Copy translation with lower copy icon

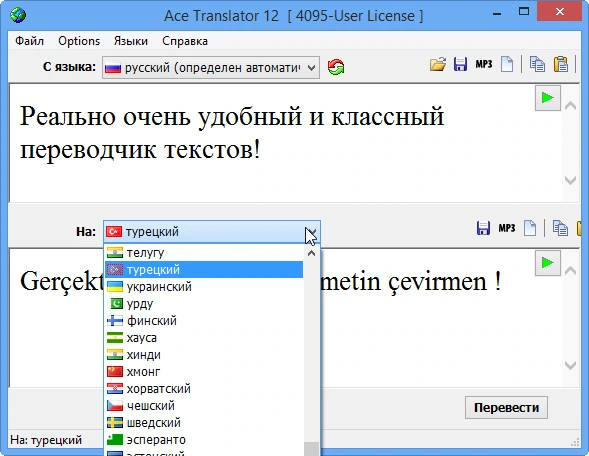pos(560,228)
